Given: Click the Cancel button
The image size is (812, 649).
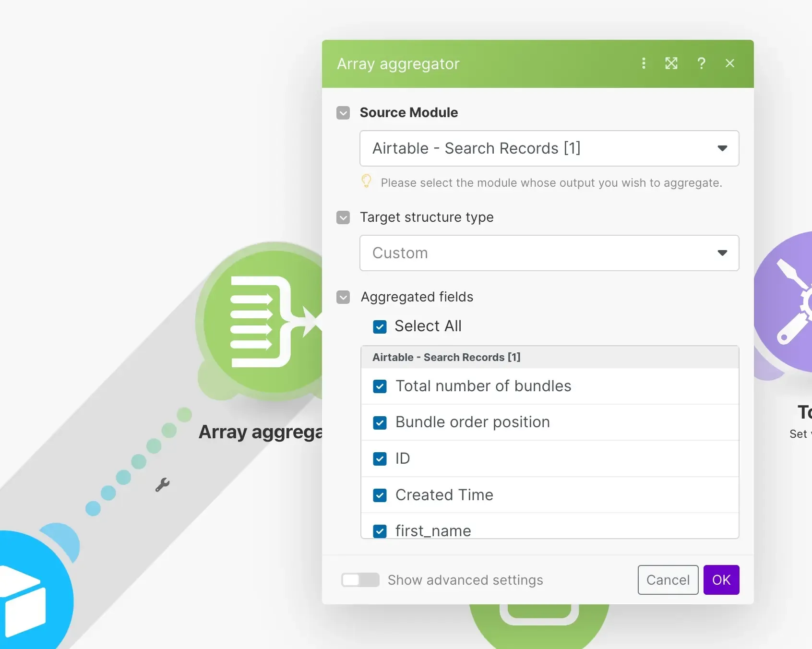Looking at the screenshot, I should coord(668,580).
